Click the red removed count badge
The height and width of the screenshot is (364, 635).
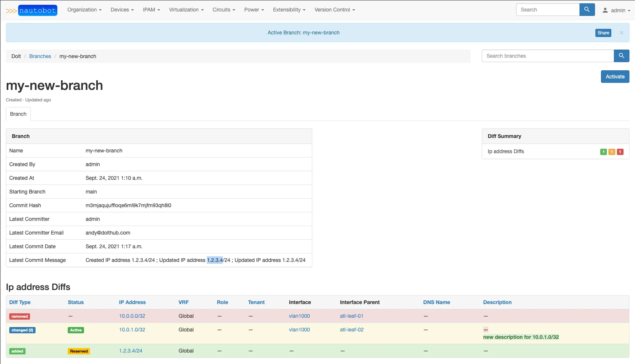coord(620,152)
